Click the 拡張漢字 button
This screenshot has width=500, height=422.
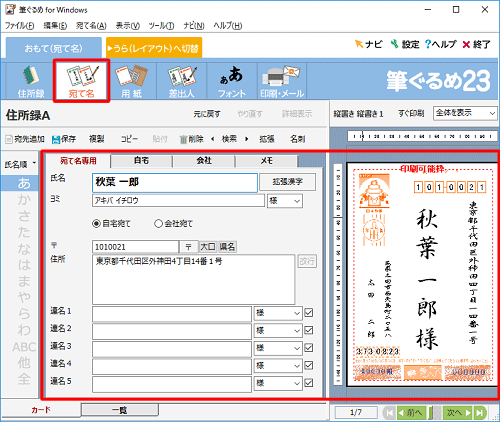(287, 182)
